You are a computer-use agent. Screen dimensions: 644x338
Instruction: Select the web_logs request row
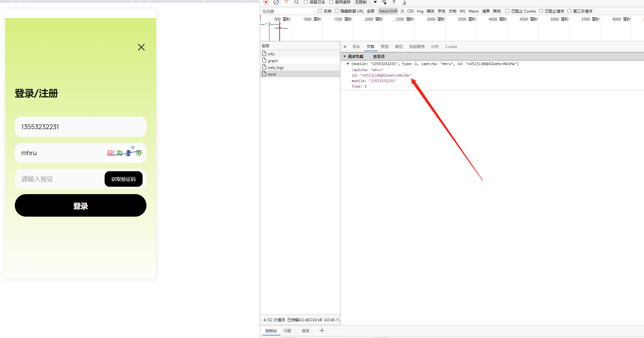(300, 67)
